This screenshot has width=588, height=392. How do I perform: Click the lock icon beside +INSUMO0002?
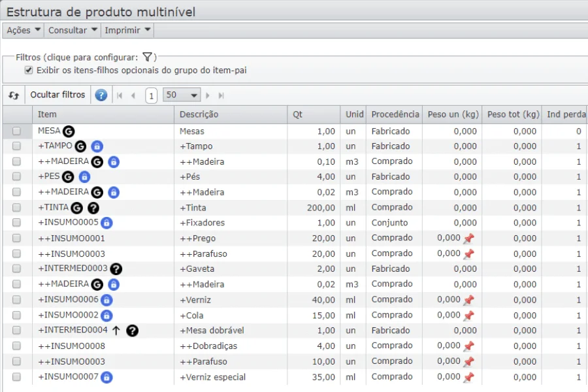107,316
